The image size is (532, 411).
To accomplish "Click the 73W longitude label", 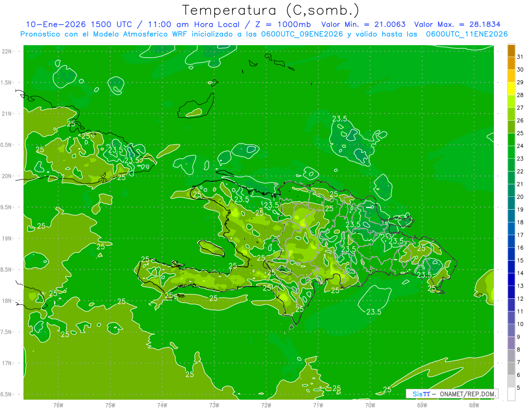I will point(214,405).
